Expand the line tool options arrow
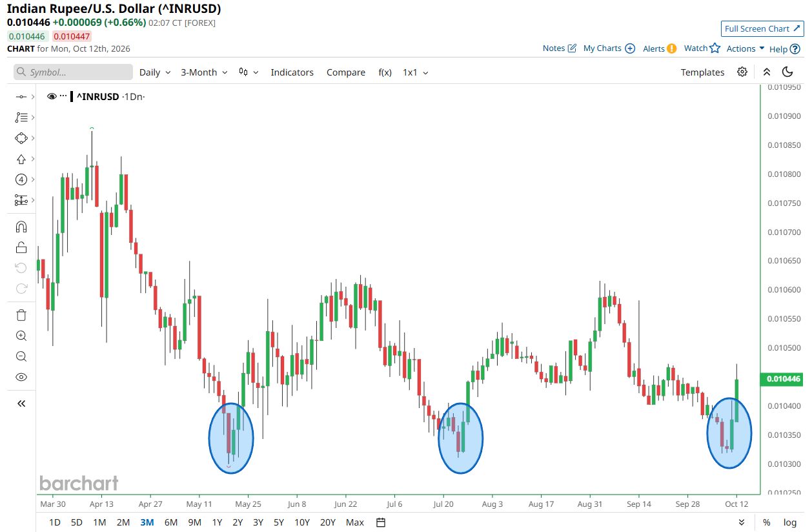The height and width of the screenshot is (532, 812). (32, 96)
